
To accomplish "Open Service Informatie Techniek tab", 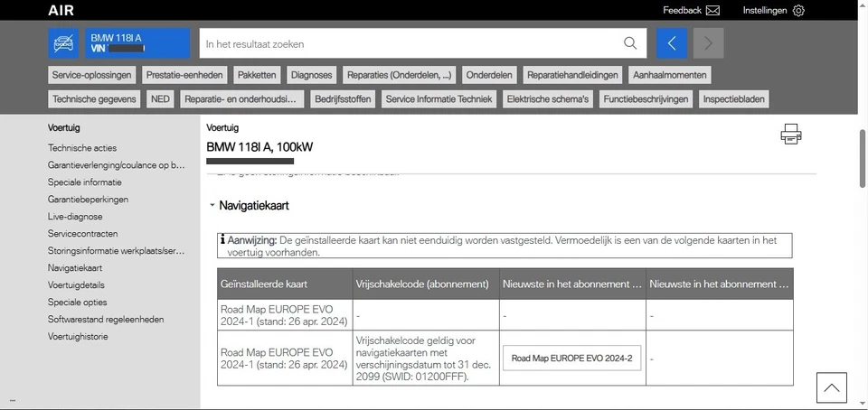I will (439, 99).
